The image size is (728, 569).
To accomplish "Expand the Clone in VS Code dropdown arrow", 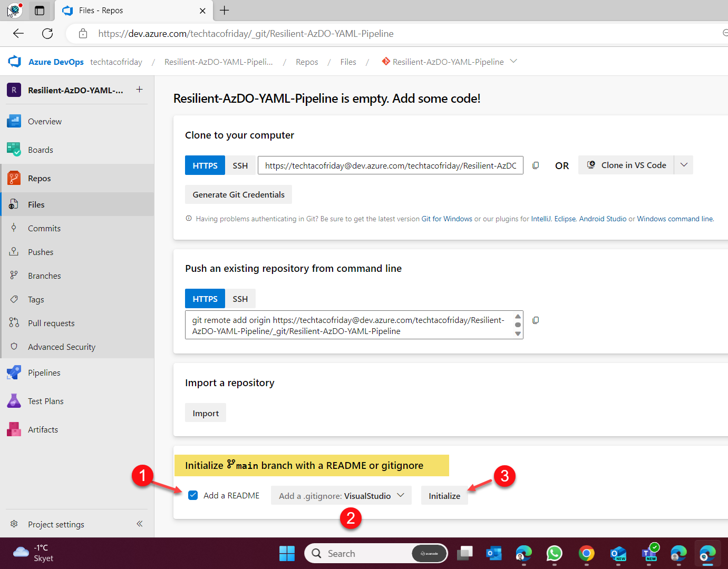I will click(x=684, y=165).
